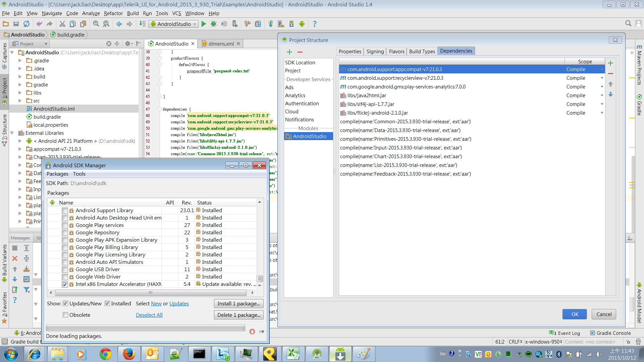Click the green Run app button
Image resolution: width=644 pixels, height=362 pixels.
pyautogui.click(x=204, y=24)
